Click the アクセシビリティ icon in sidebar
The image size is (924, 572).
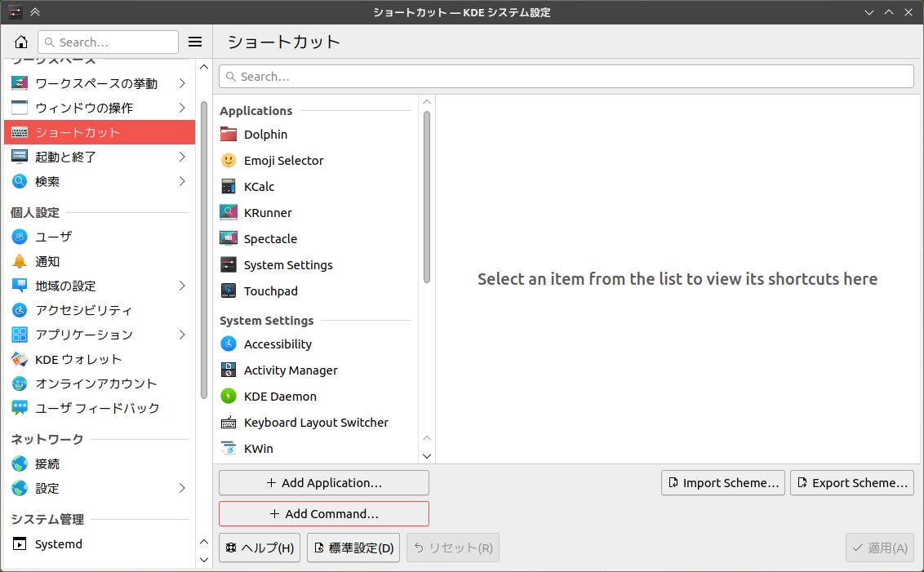20,310
